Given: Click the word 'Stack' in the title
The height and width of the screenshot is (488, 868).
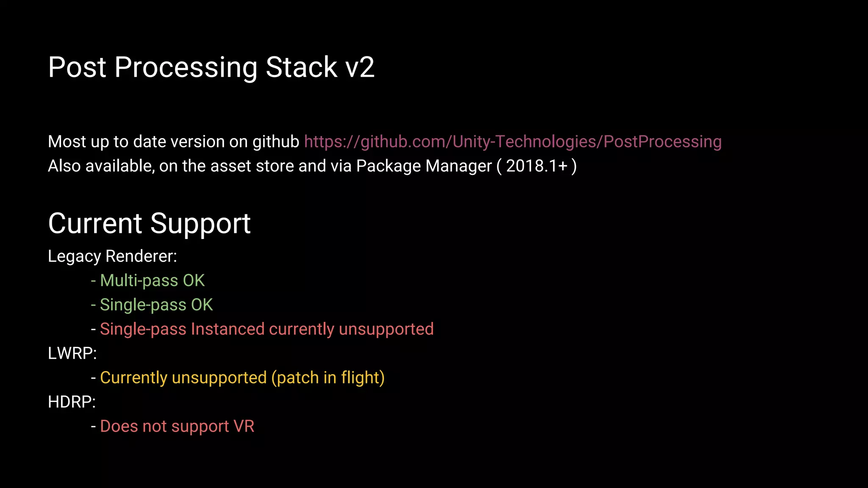Looking at the screenshot, I should coord(301,67).
